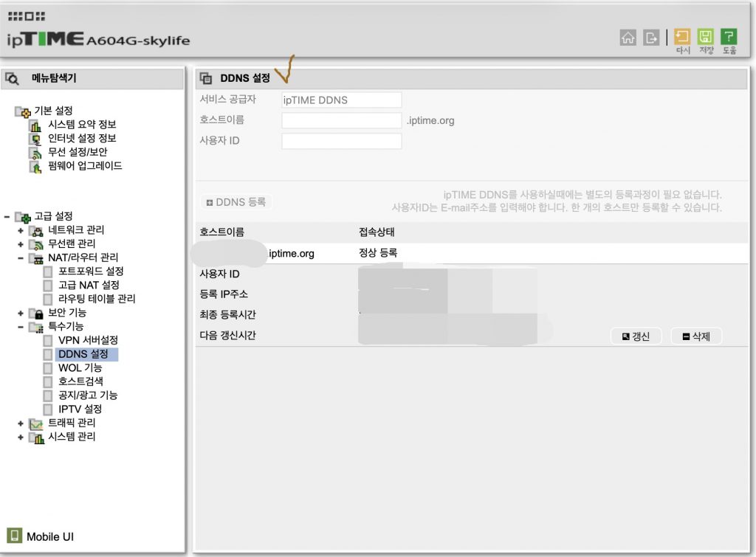Collapse the 고급 설정 tree node

click(x=7, y=216)
